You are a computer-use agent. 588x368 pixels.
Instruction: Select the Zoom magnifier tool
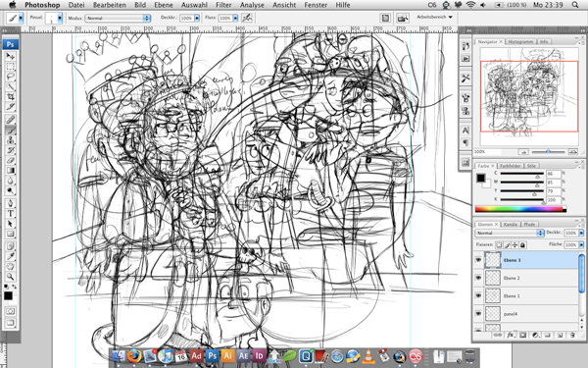10,277
